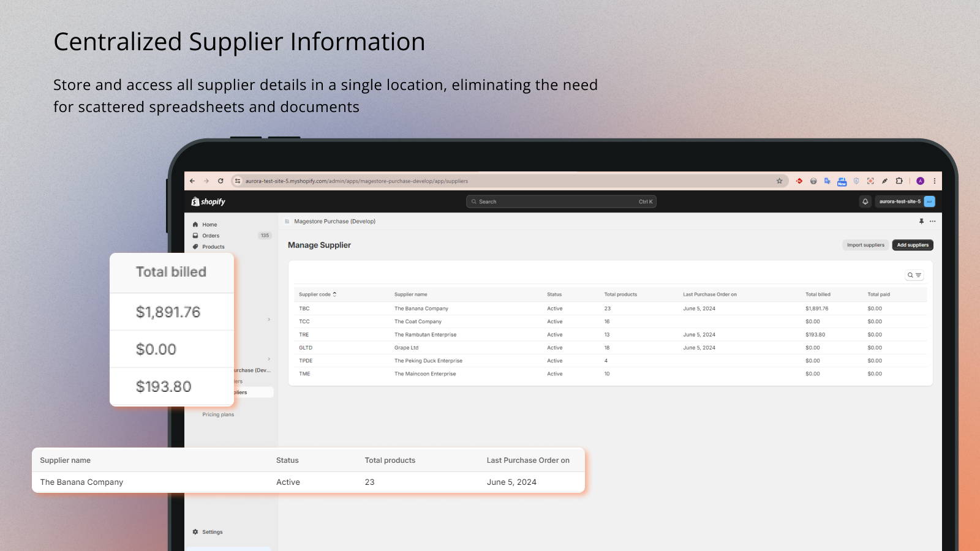Open the supplier filter icon
This screenshot has width=980, height=551.
pyautogui.click(x=919, y=275)
